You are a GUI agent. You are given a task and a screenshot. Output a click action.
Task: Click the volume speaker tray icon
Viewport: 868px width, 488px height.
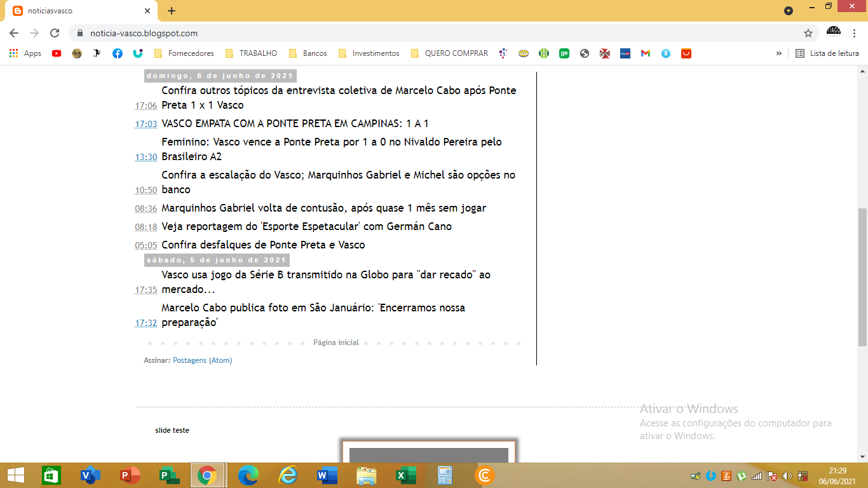click(x=787, y=475)
